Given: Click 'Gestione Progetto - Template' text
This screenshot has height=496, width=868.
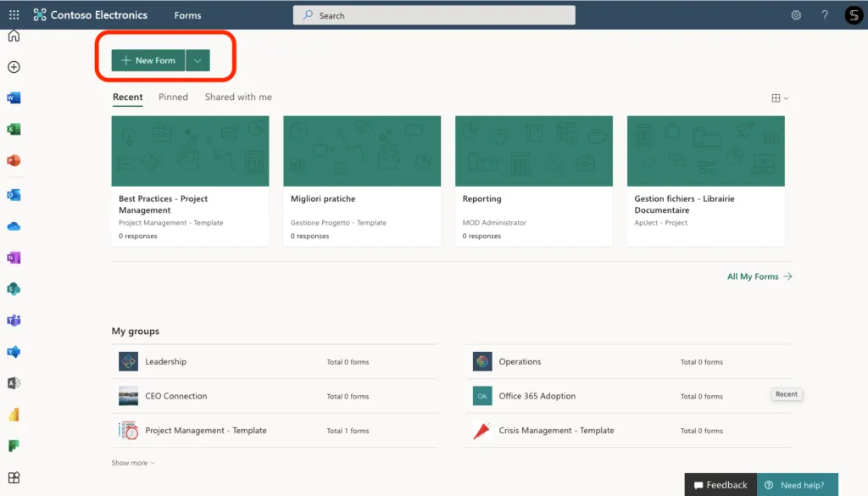Looking at the screenshot, I should [x=338, y=222].
